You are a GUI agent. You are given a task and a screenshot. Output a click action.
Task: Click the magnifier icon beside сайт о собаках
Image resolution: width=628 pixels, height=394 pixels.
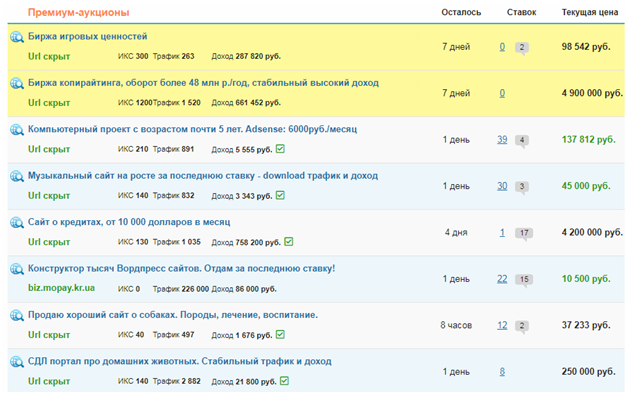(17, 316)
